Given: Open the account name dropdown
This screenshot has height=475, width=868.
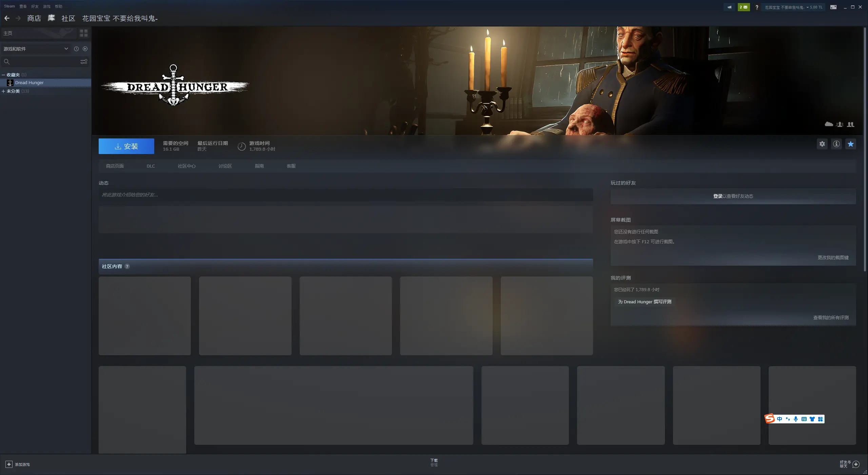Looking at the screenshot, I should (x=793, y=7).
